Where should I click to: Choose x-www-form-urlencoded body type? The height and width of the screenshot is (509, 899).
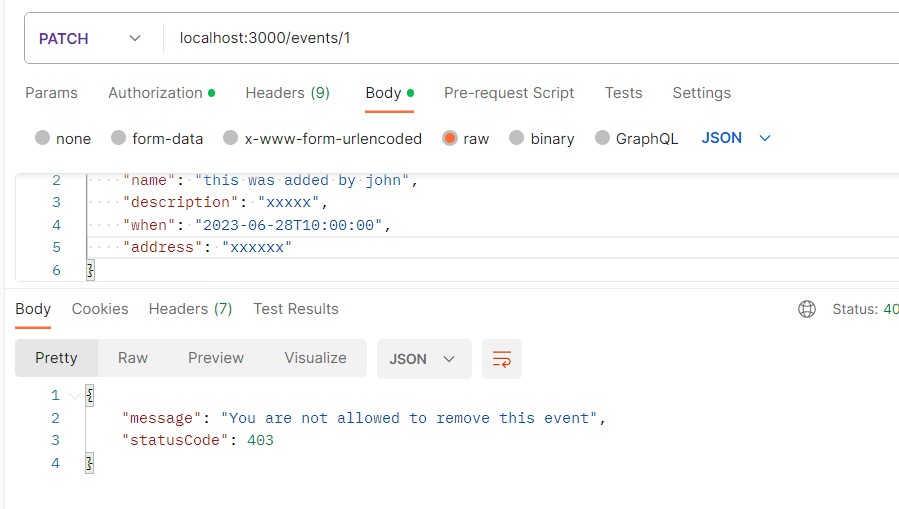coord(231,139)
